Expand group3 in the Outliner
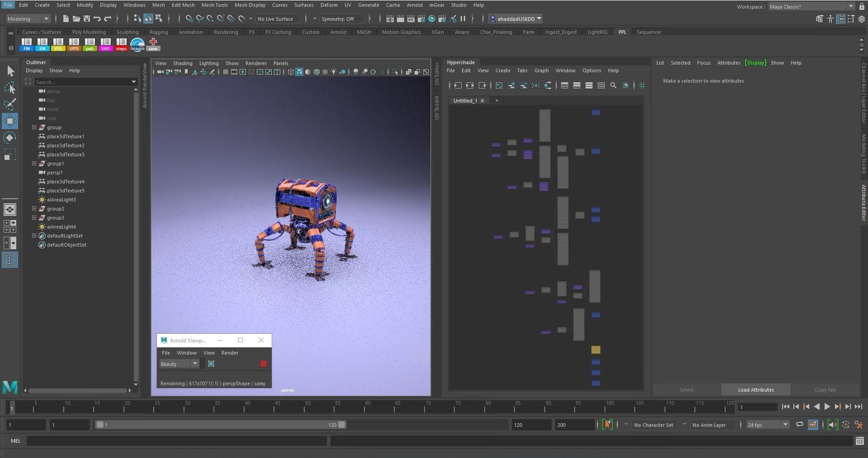This screenshot has height=458, width=868. [34, 218]
